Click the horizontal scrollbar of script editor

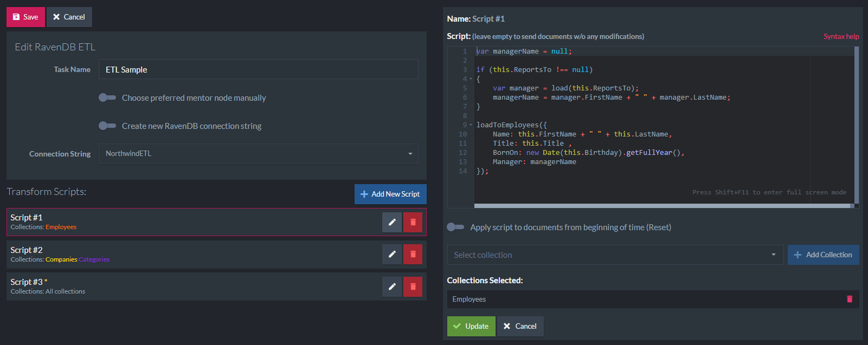(x=663, y=206)
